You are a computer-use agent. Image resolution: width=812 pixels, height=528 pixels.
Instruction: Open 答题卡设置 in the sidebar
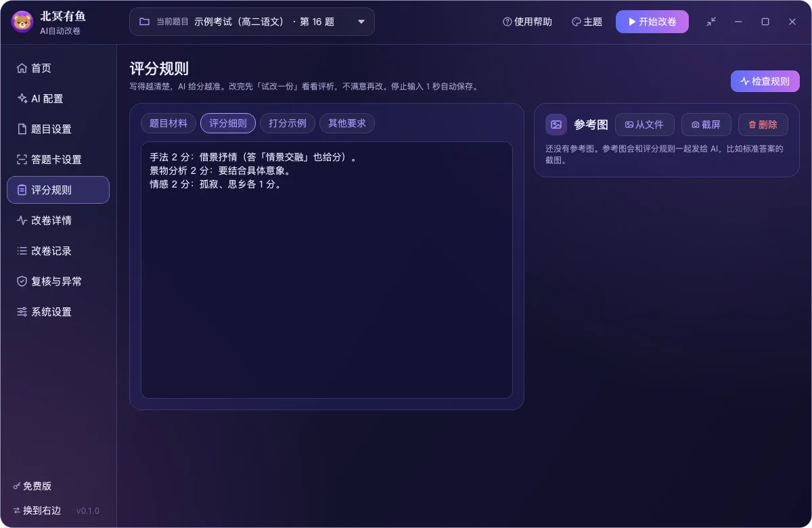(x=58, y=160)
